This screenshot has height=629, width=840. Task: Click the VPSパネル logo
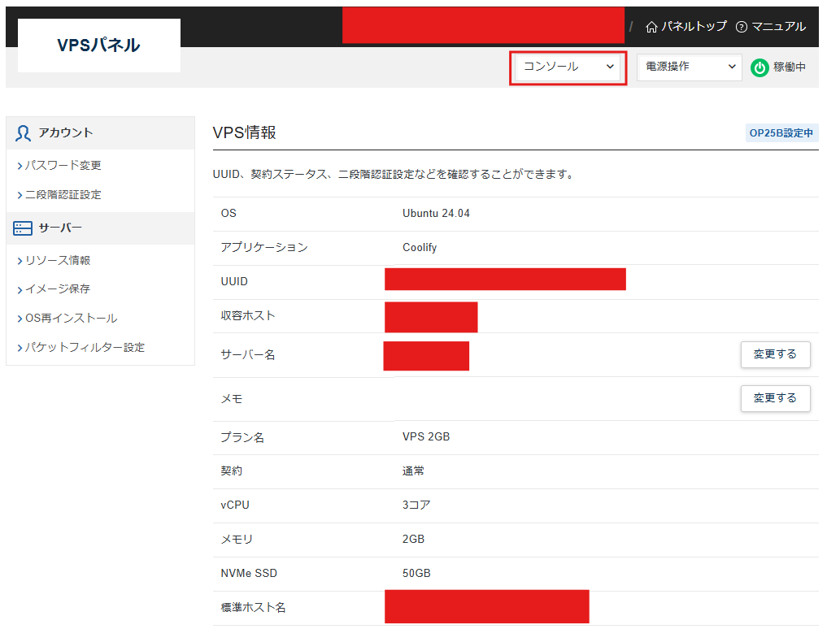tap(99, 46)
